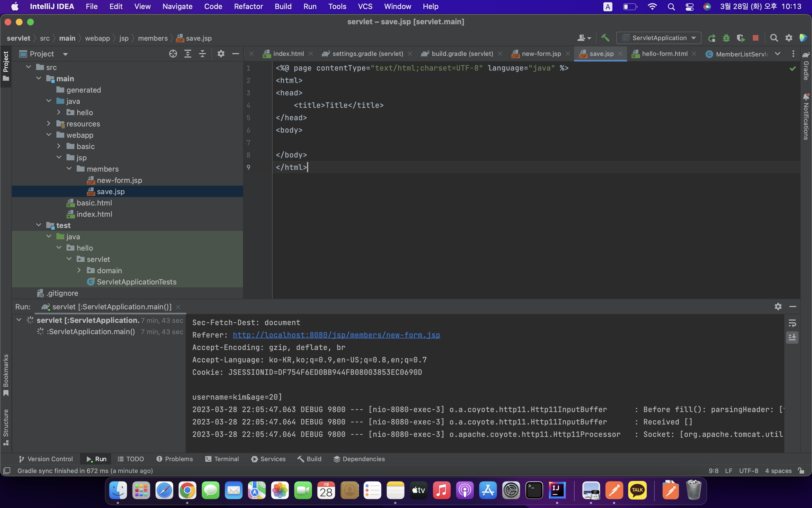Image resolution: width=812 pixels, height=508 pixels.
Task: Expand the domain package
Action: [79, 270]
